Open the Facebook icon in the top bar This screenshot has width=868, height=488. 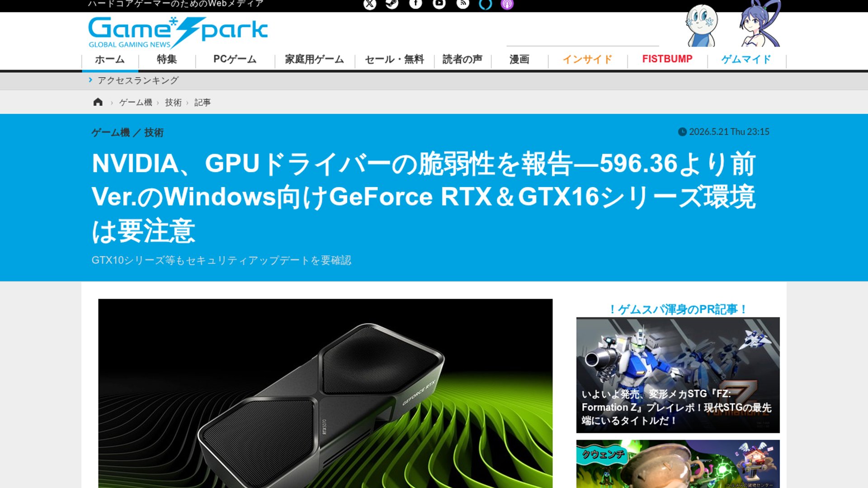click(415, 4)
